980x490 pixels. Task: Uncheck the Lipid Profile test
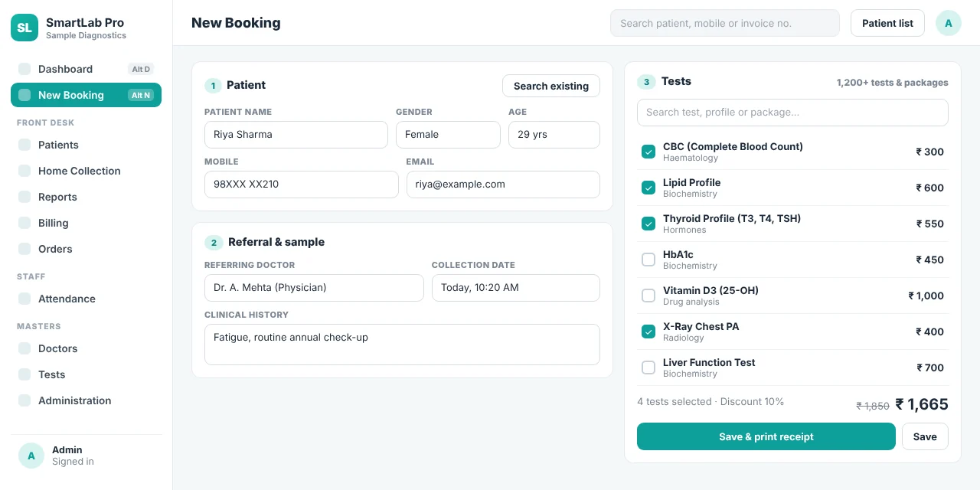click(648, 188)
